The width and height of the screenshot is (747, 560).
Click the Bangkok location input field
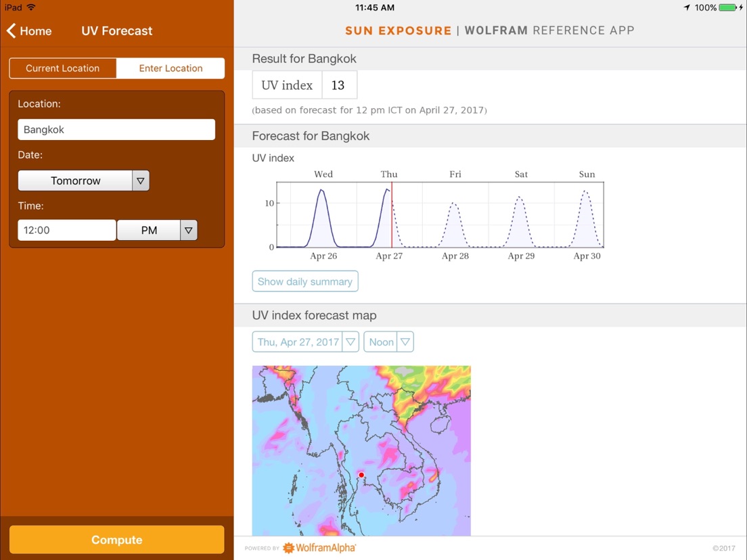116,130
